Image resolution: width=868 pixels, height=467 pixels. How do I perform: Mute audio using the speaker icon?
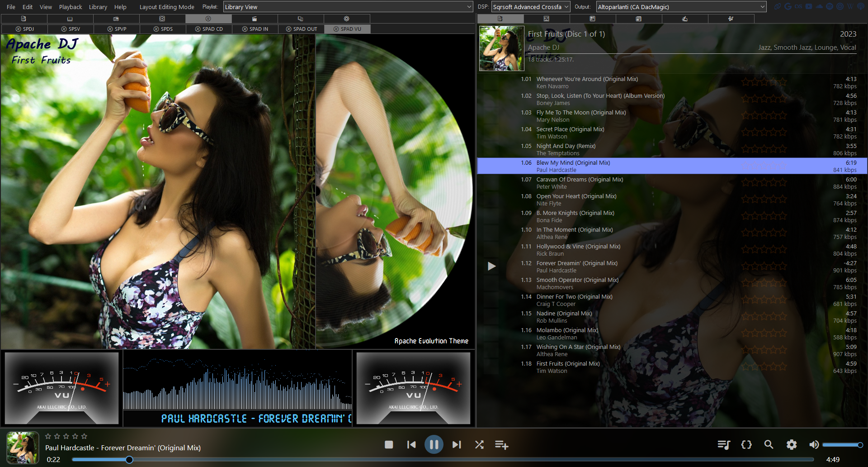(814, 445)
